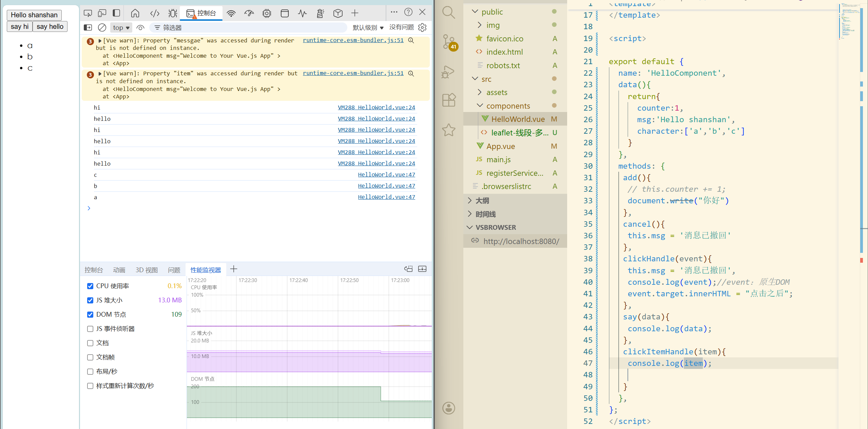Open runtime-core.esm-bundler.js:51 link in first warning
The width and height of the screenshot is (868, 429).
click(353, 40)
